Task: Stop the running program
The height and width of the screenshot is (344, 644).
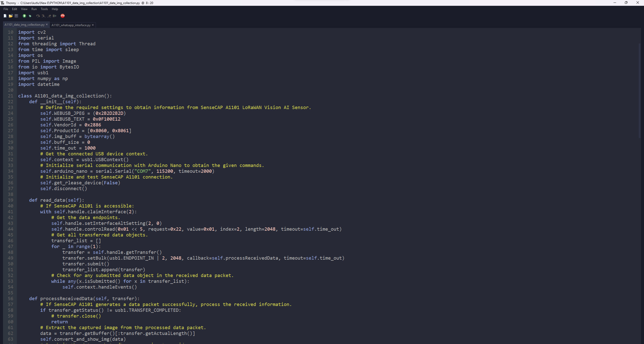Action: [63, 16]
